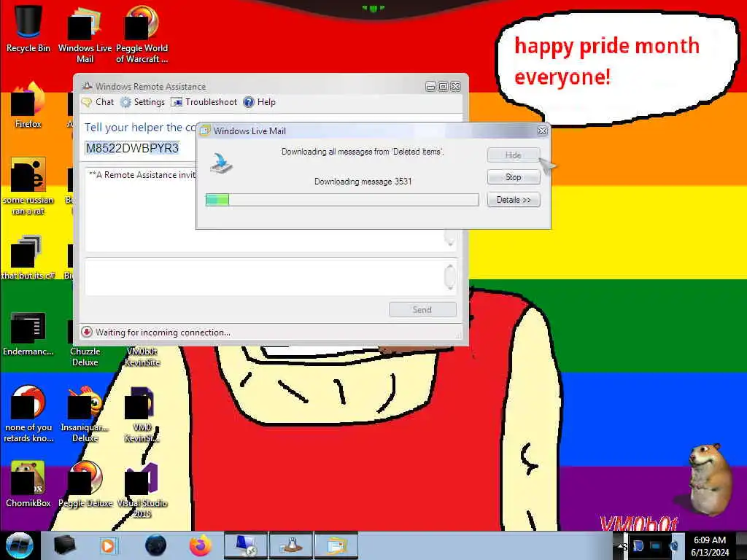Viewport: 747px width, 560px height.
Task: Select the Chuzzle Deluxe desktop icon
Action: [x=85, y=356]
